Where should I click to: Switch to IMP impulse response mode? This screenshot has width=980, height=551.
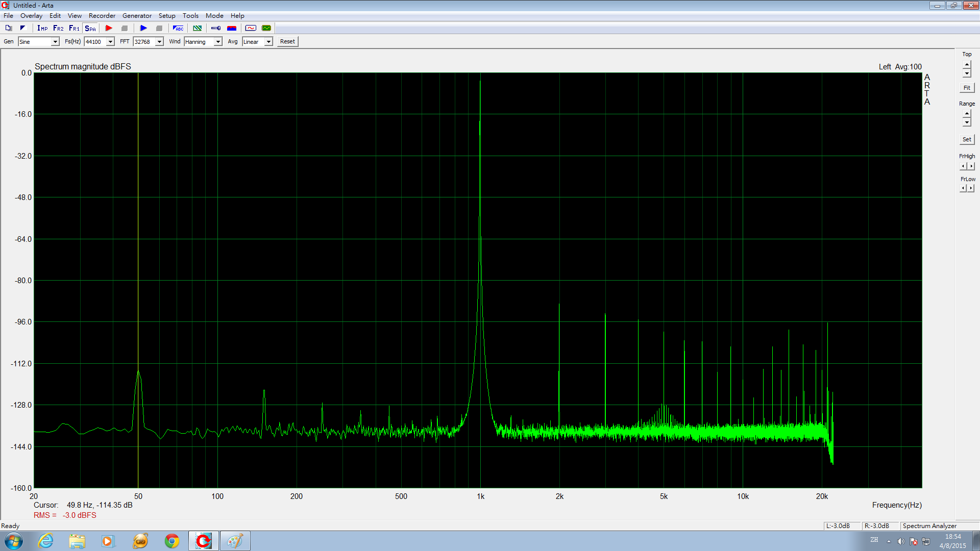coord(42,28)
